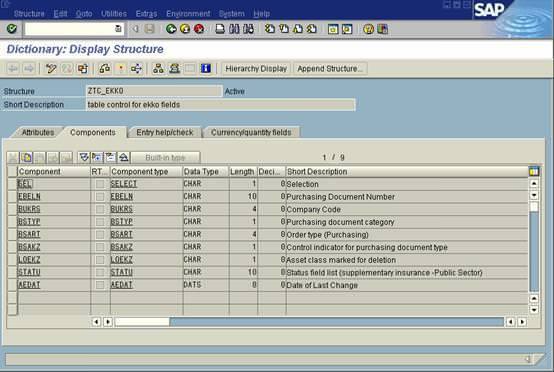Click the yellow Exit arrow icon
The width and height of the screenshot is (554, 372).
click(x=185, y=29)
